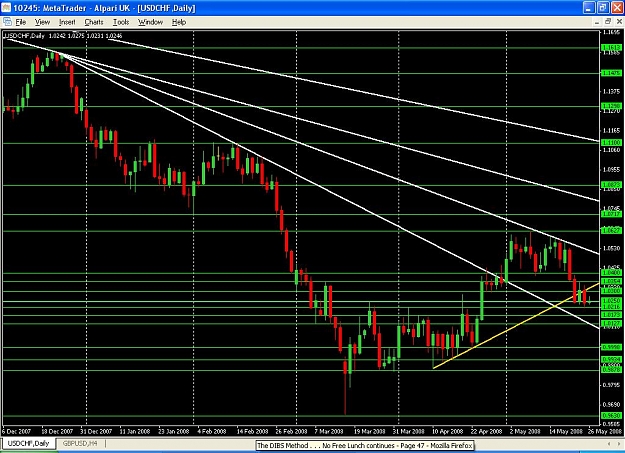Viewport: 625px width, 453px height.
Task: Open the Help menu
Action: pos(179,22)
